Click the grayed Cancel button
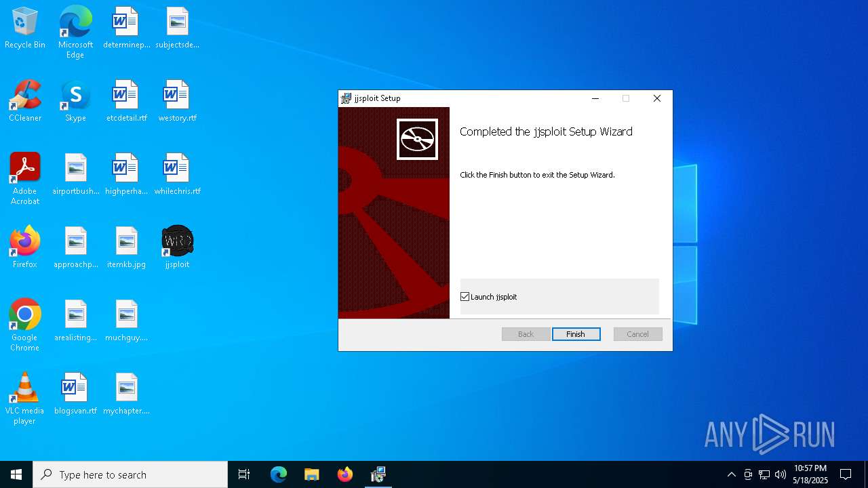The height and width of the screenshot is (488, 868). [x=637, y=334]
